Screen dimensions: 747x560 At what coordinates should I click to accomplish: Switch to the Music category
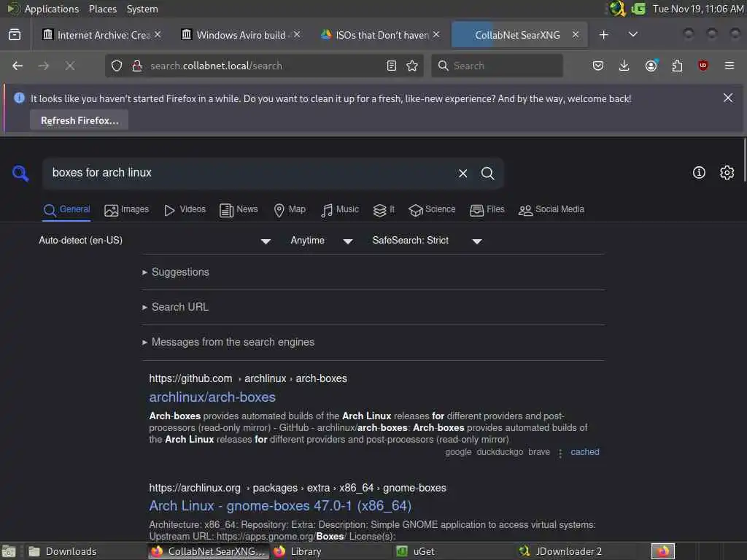pyautogui.click(x=340, y=209)
